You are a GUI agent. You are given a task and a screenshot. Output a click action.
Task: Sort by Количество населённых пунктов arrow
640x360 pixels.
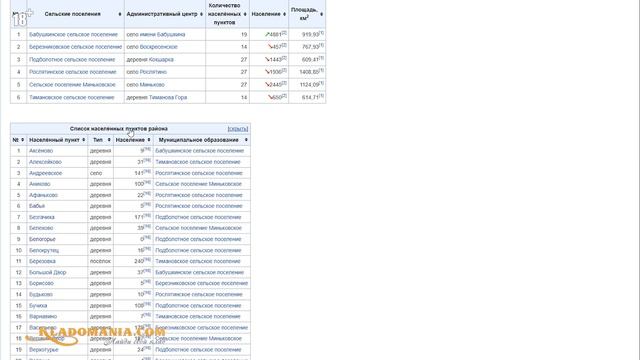pyautogui.click(x=245, y=14)
